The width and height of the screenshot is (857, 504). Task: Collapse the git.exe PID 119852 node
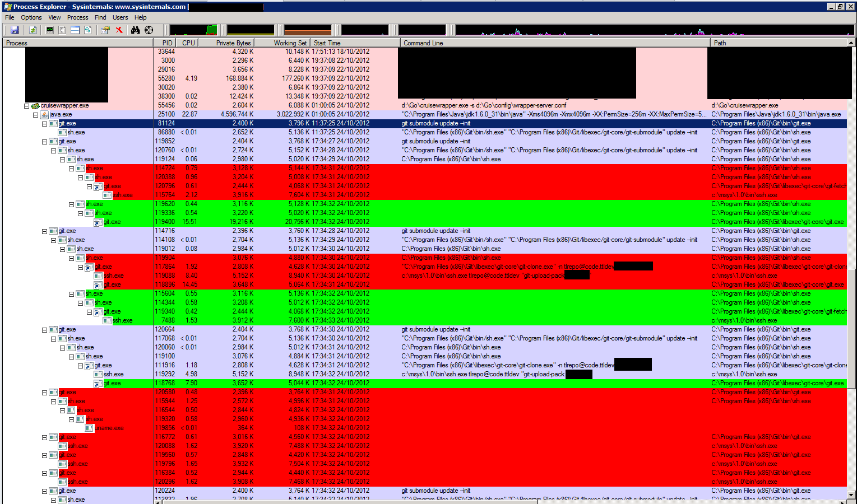(x=44, y=141)
